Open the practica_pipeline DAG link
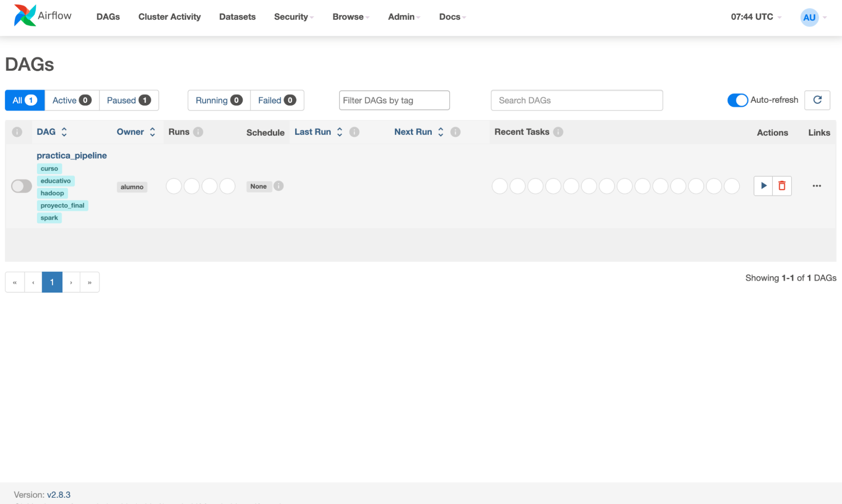This screenshot has height=504, width=842. point(72,155)
